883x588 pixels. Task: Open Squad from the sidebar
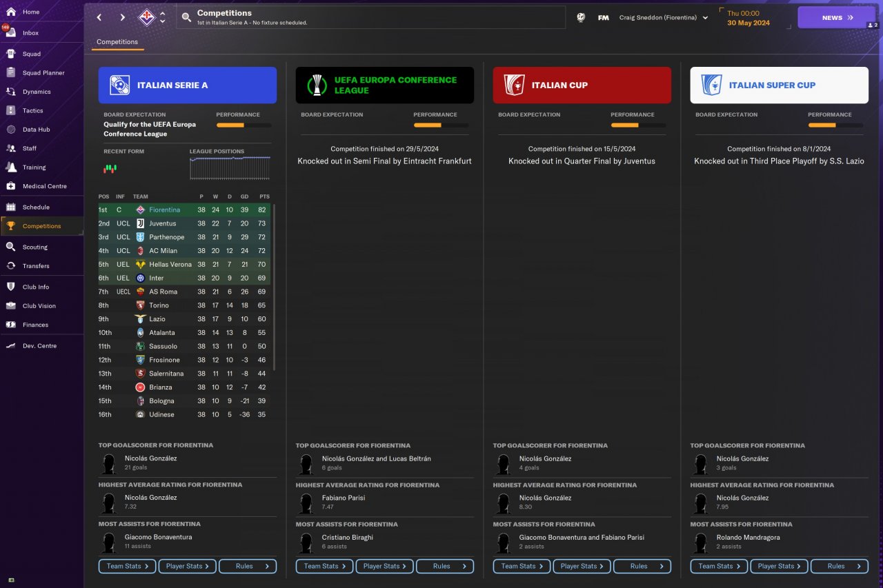pos(41,54)
